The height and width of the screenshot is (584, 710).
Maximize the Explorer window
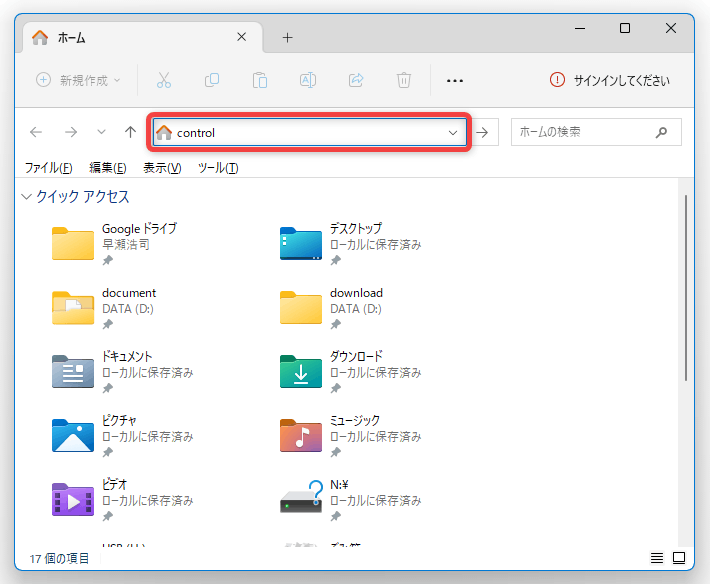click(625, 28)
